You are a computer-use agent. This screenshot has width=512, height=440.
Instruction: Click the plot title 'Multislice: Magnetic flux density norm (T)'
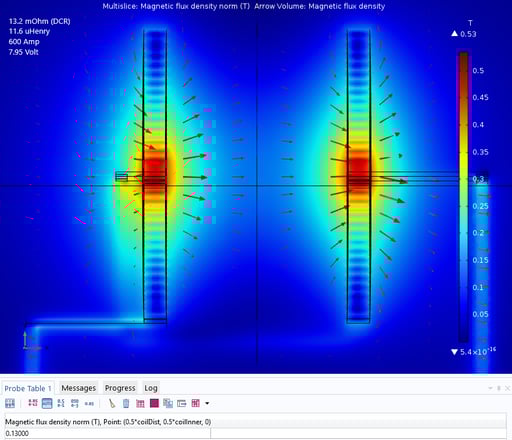[x=176, y=6]
